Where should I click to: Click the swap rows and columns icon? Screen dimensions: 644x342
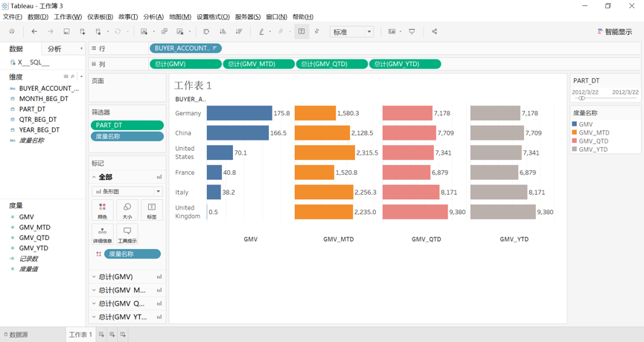pyautogui.click(x=206, y=32)
